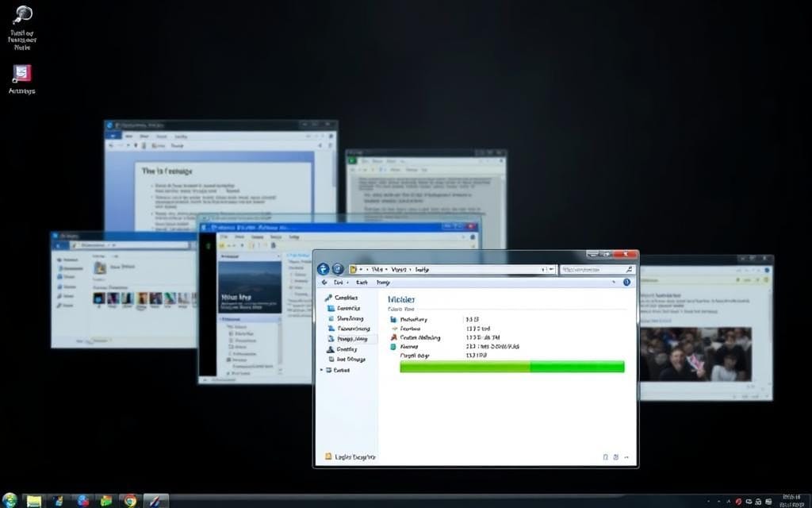The width and height of the screenshot is (812, 508).
Task: Click the red icon in the file details list
Action: click(392, 337)
